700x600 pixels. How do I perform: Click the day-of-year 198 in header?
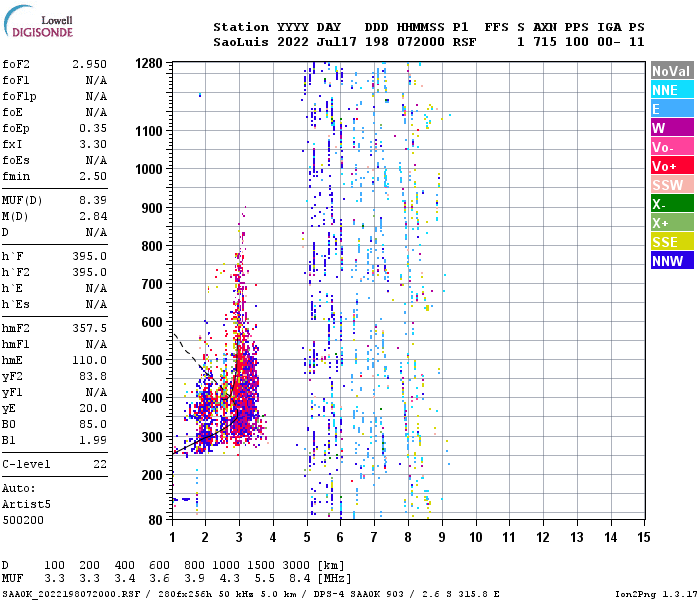coord(376,42)
